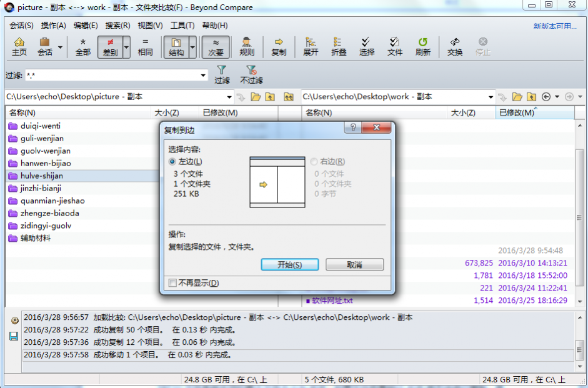The height and width of the screenshot is (388, 588).
Task: Toggle the 全部 (All files) view icon
Action: (82, 47)
